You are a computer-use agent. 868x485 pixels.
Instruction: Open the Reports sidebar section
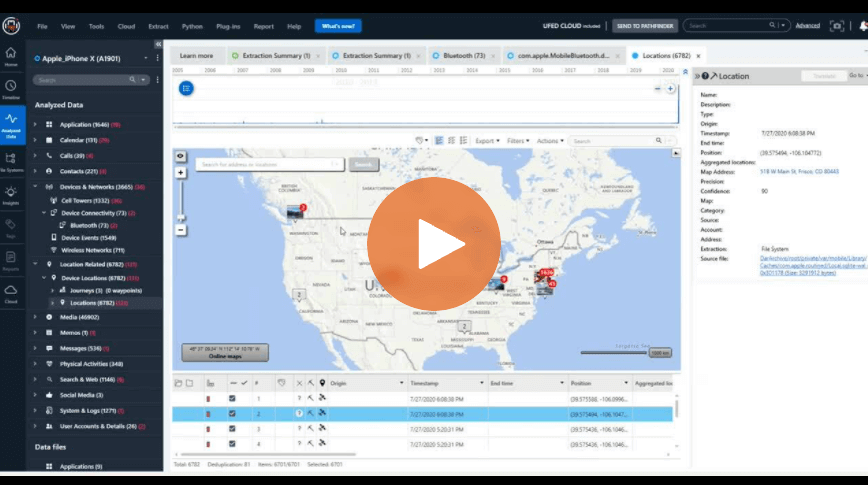[x=11, y=261]
